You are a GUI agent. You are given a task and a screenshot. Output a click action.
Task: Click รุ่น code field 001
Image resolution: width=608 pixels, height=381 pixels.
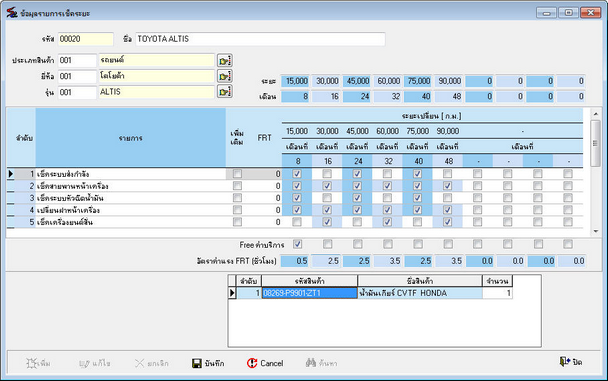tap(77, 92)
